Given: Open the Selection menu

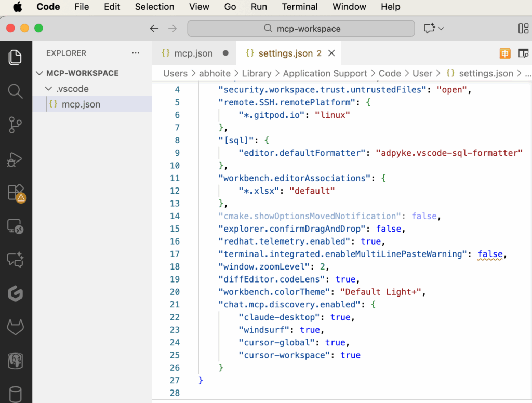Looking at the screenshot, I should [154, 7].
